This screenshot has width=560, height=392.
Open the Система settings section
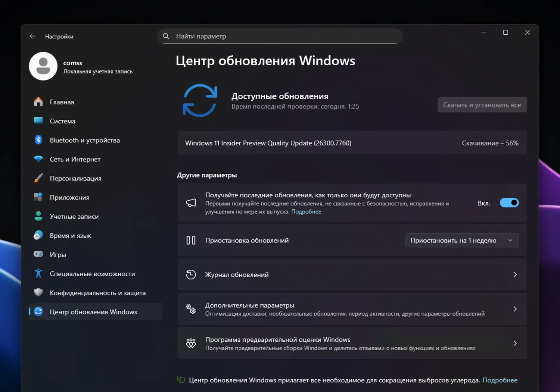[62, 121]
